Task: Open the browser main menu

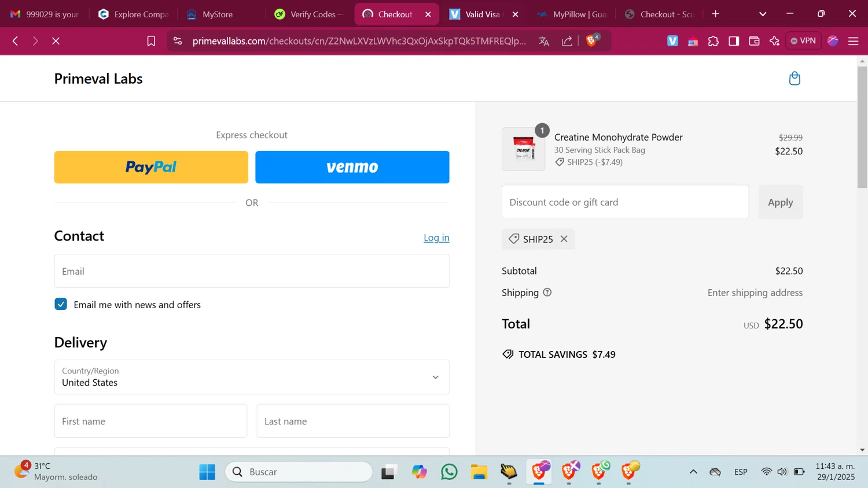Action: click(853, 41)
